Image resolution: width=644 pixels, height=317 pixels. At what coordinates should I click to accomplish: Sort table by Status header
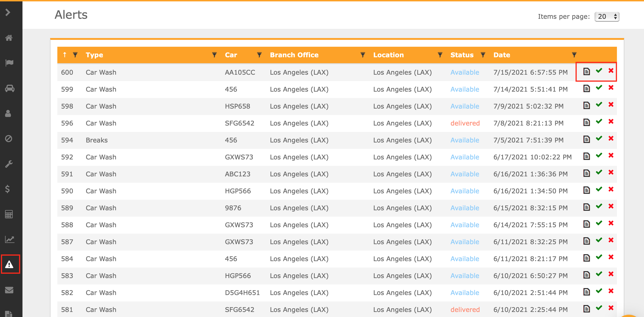click(x=462, y=55)
